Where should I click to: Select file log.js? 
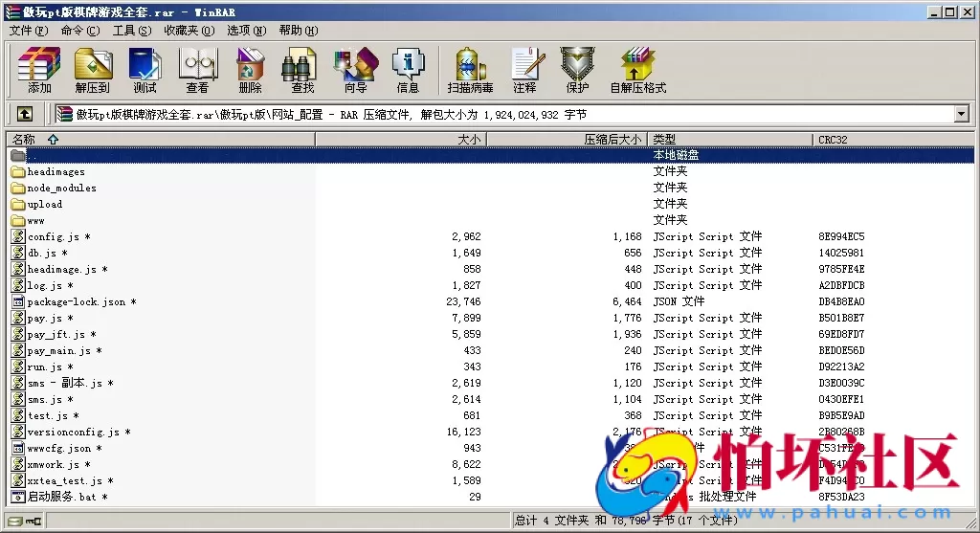tap(44, 285)
